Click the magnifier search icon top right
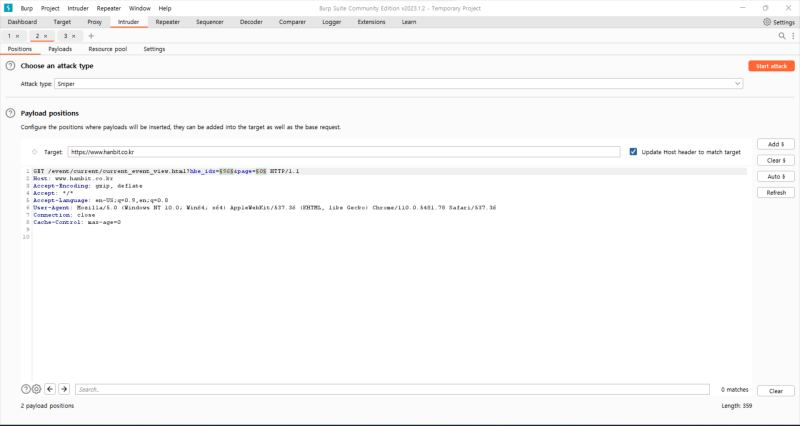 tap(782, 36)
